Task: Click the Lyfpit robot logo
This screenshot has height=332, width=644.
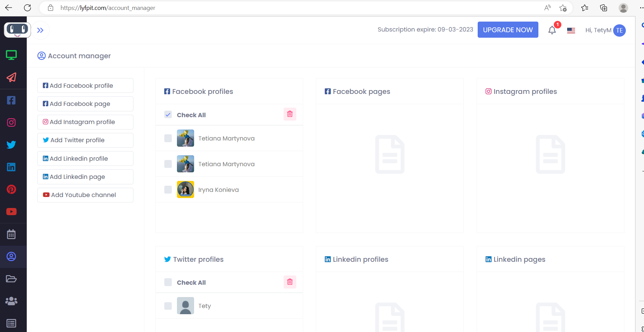Action: tap(17, 30)
